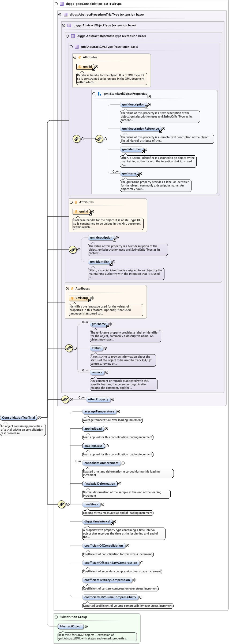
Task: Select the averageTemperature element
Action: [x=99, y=411]
